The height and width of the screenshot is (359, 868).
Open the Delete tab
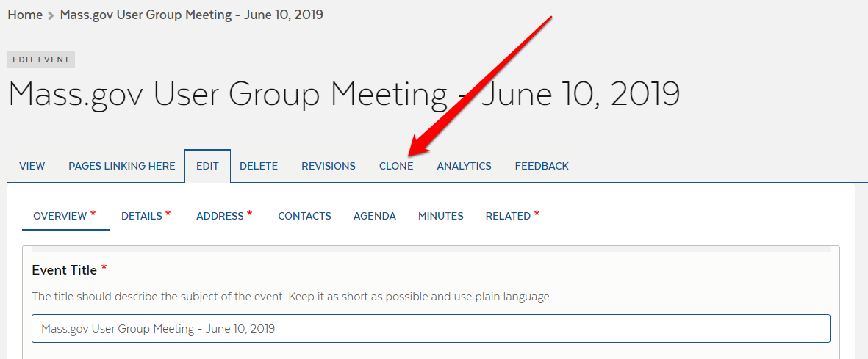(259, 166)
